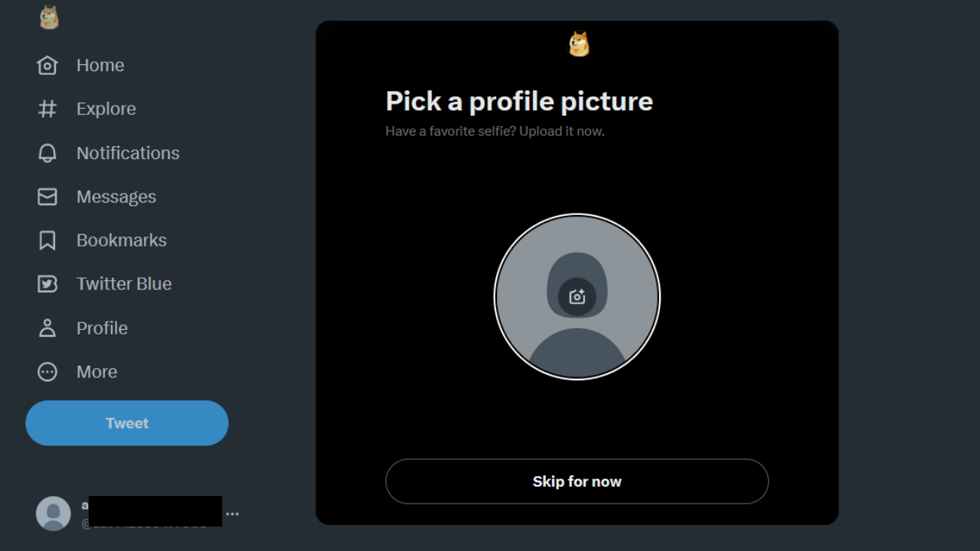Click the hashtag icon beside Explore
980x551 pixels.
pyautogui.click(x=47, y=109)
